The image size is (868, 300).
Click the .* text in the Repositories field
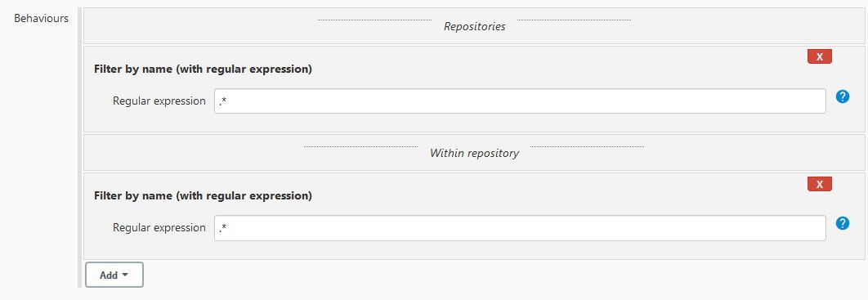click(222, 101)
